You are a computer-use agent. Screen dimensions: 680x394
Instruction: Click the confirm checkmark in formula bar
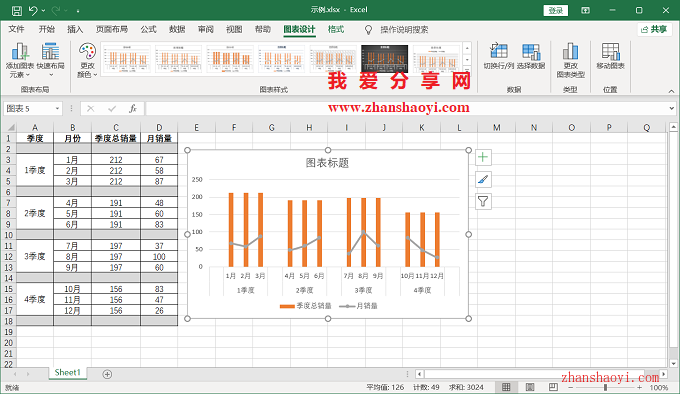[x=112, y=108]
